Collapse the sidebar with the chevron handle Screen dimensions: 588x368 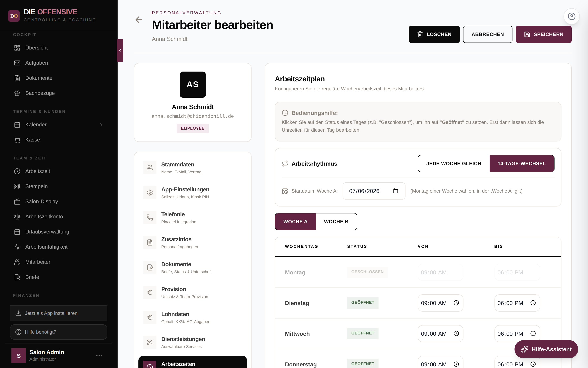pyautogui.click(x=120, y=51)
